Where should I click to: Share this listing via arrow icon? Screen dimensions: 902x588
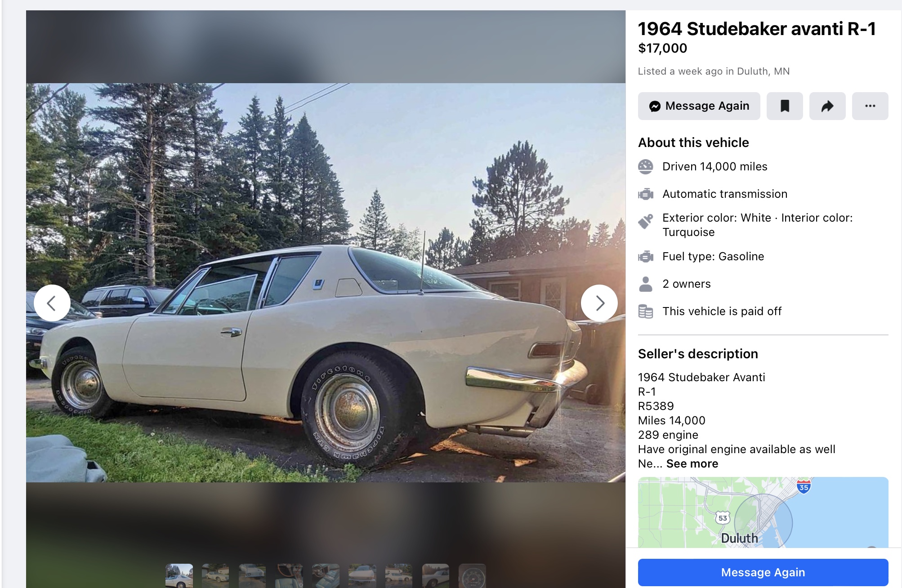point(827,106)
